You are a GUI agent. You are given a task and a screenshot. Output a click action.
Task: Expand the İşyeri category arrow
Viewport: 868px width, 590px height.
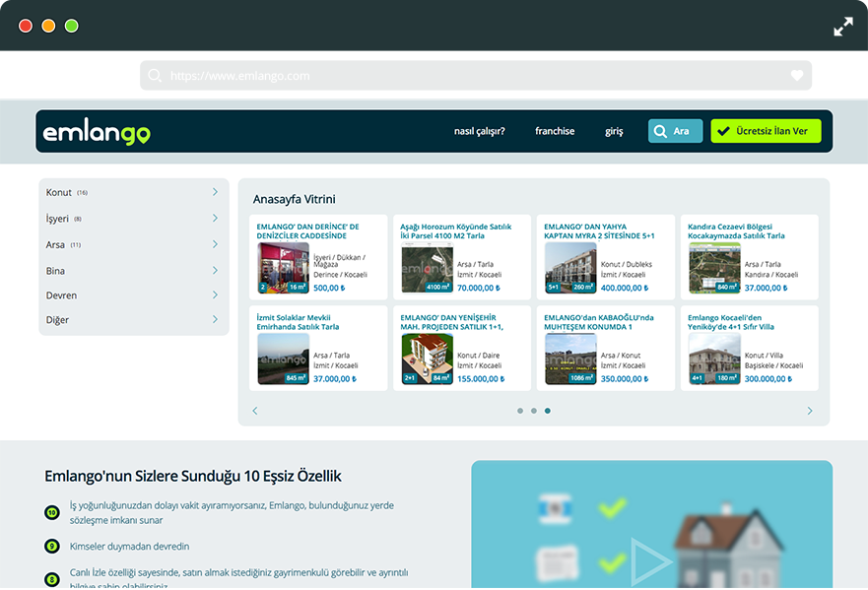[x=215, y=218]
